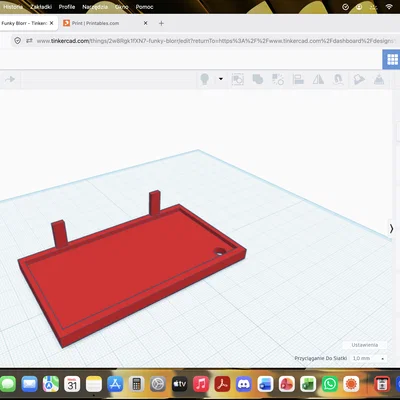This screenshot has height=400, width=400.
Task: Click the Show All lightbulb icon
Action: [x=204, y=79]
